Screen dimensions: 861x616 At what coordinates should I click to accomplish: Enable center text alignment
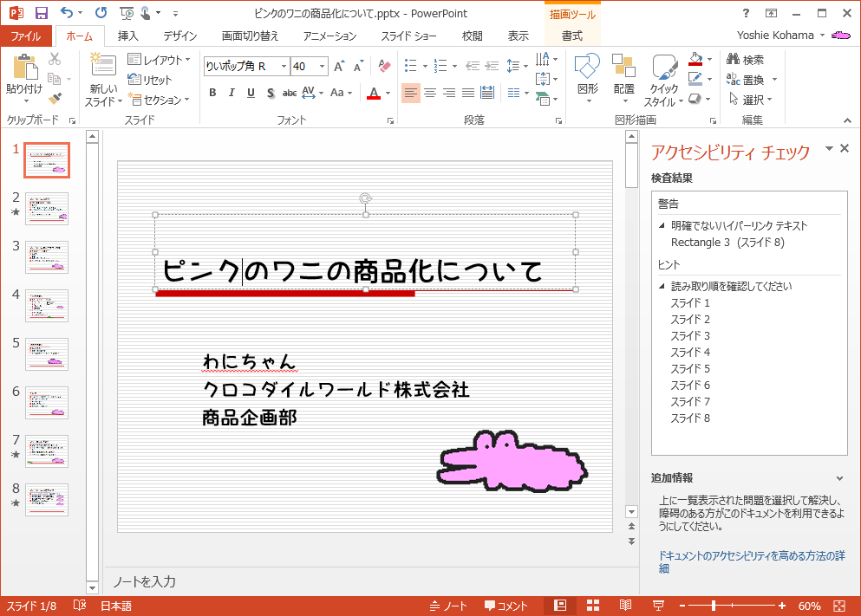[430, 93]
